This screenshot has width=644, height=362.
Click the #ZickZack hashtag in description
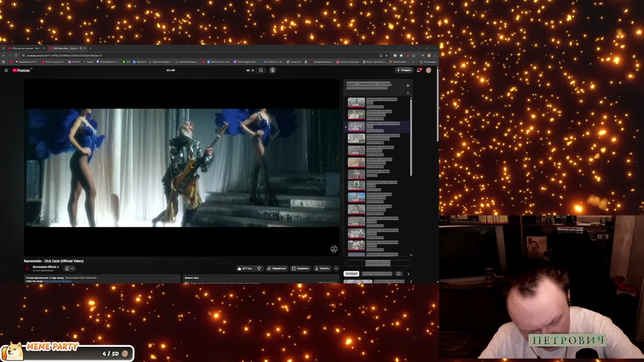pos(91,278)
